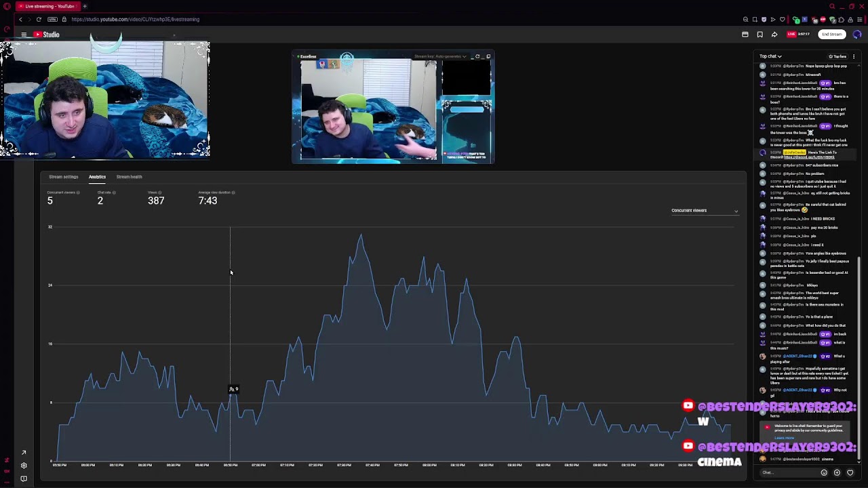Click the bookmark icon in Studio header

pos(760,35)
